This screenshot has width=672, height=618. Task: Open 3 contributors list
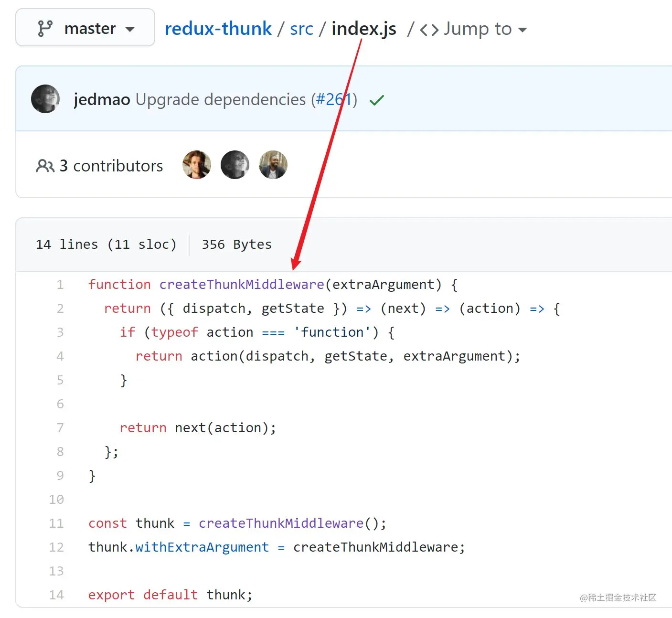tap(111, 166)
